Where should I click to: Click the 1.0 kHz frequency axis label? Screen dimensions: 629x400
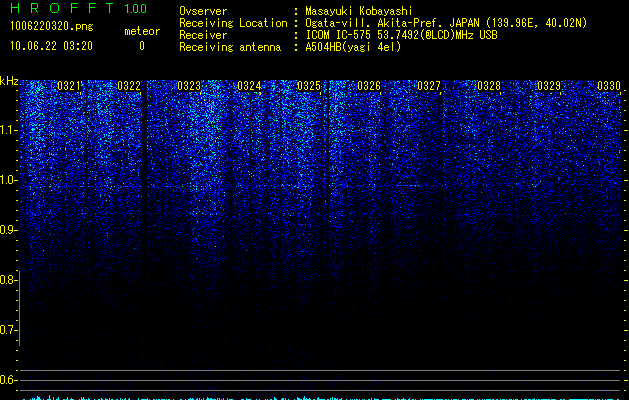point(9,180)
